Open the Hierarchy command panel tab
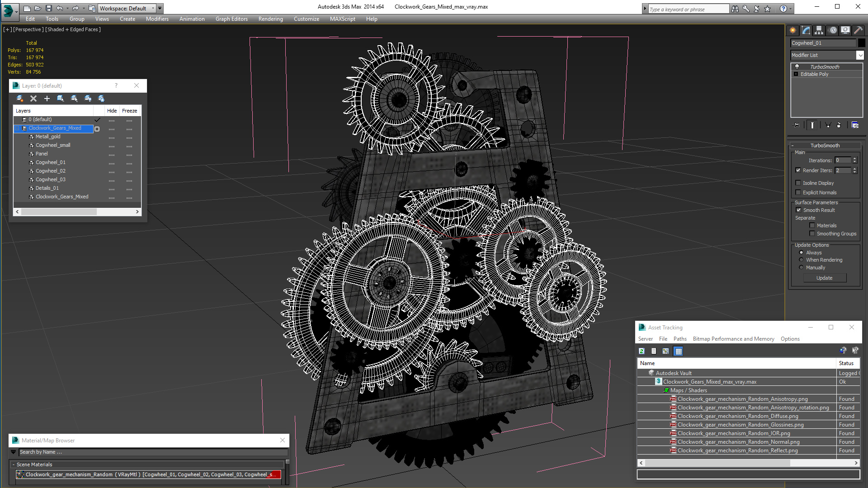 click(x=819, y=30)
